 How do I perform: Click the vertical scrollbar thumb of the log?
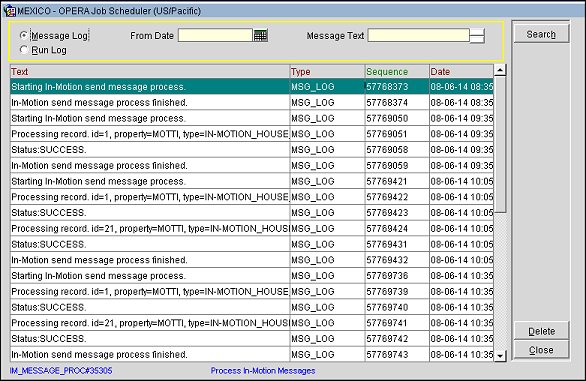[500, 145]
